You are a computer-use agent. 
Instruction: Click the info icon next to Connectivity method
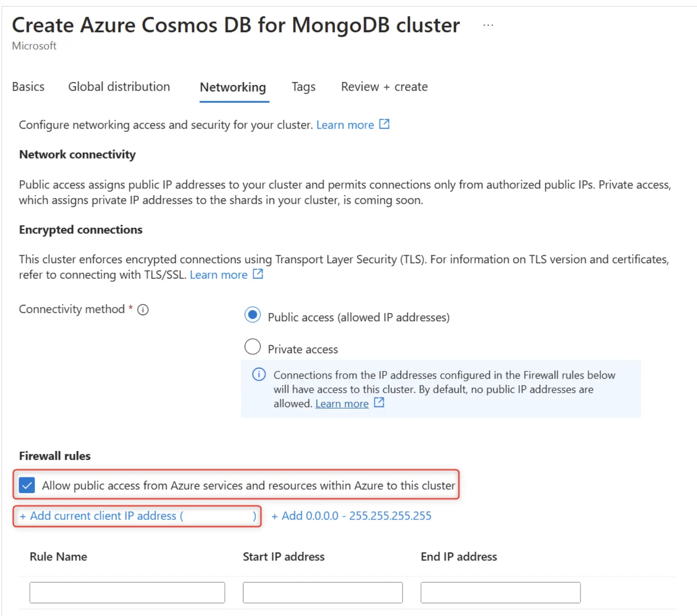pos(143,310)
